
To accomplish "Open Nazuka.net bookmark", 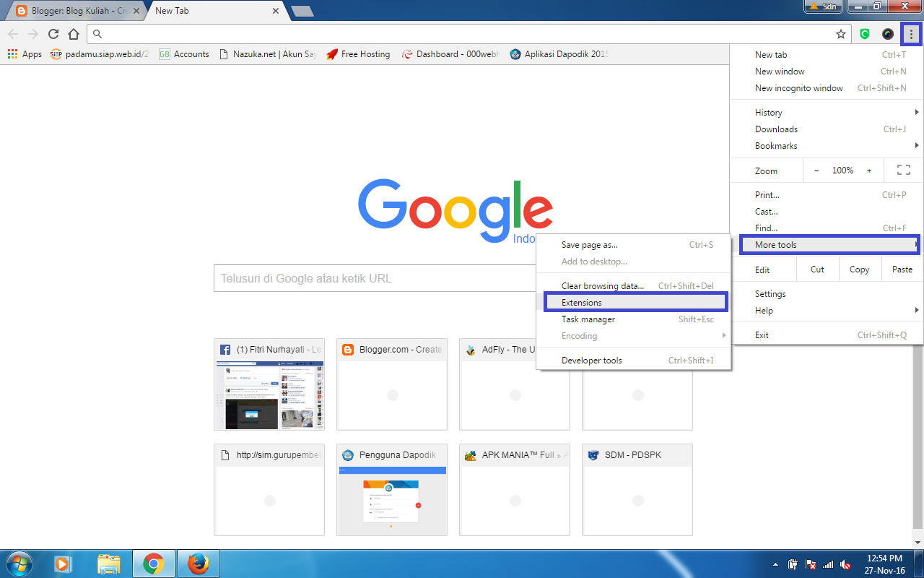I will pyautogui.click(x=267, y=54).
